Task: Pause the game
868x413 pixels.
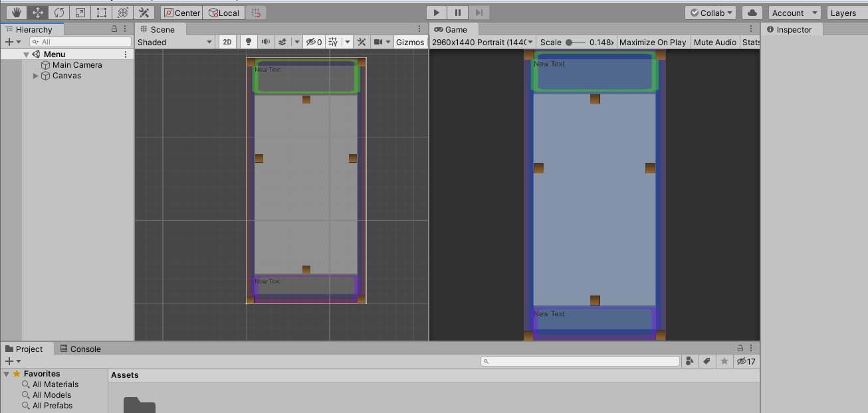Action: (457, 13)
